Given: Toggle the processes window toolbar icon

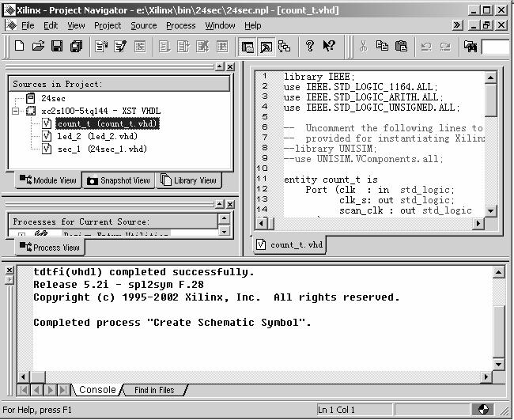Looking at the screenshot, I should (266, 47).
